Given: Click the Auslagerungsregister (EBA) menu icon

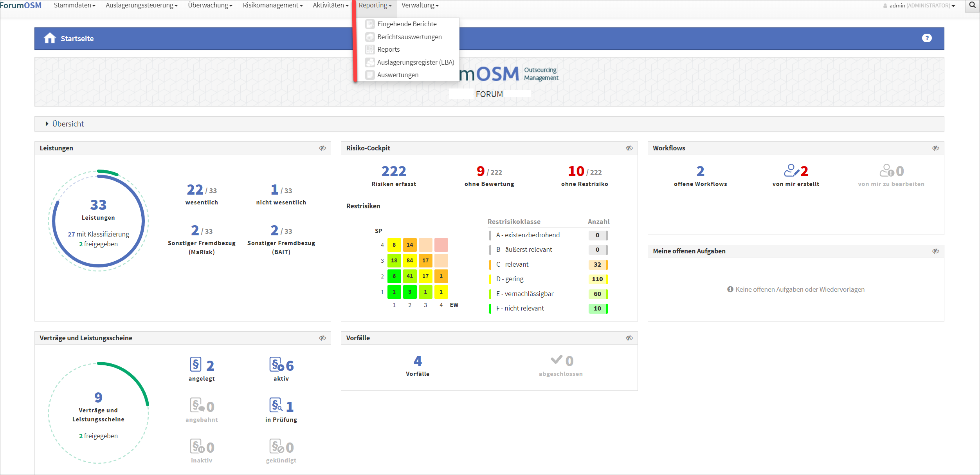Looking at the screenshot, I should click(370, 62).
